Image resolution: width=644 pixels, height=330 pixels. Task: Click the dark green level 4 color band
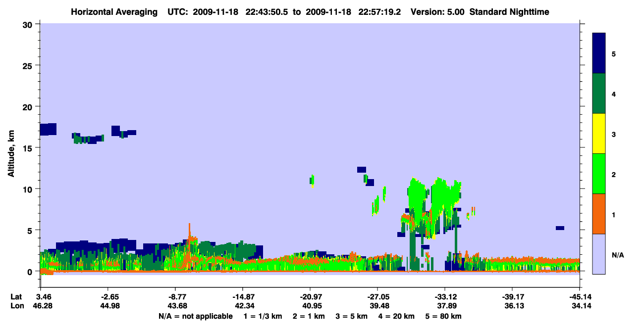point(599,94)
